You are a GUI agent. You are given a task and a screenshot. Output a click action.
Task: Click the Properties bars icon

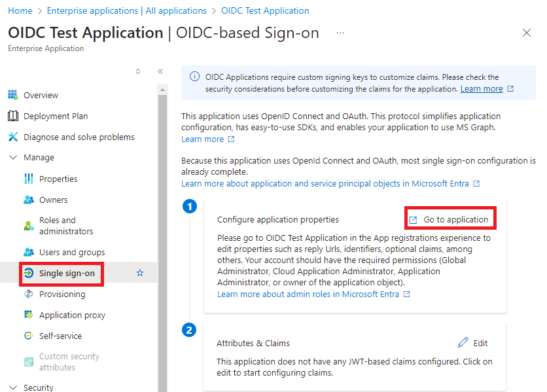pyautogui.click(x=29, y=179)
